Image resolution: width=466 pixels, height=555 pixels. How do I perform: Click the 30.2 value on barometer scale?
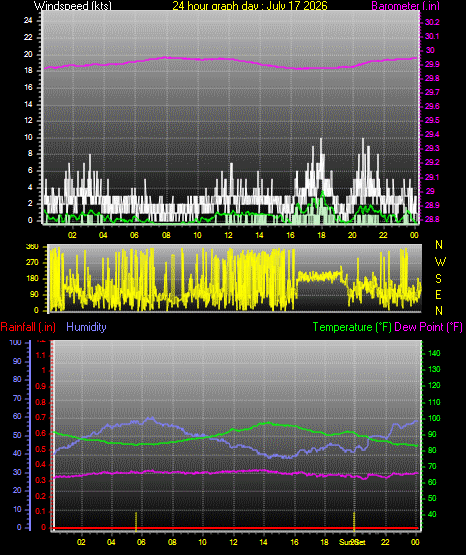pyautogui.click(x=432, y=22)
